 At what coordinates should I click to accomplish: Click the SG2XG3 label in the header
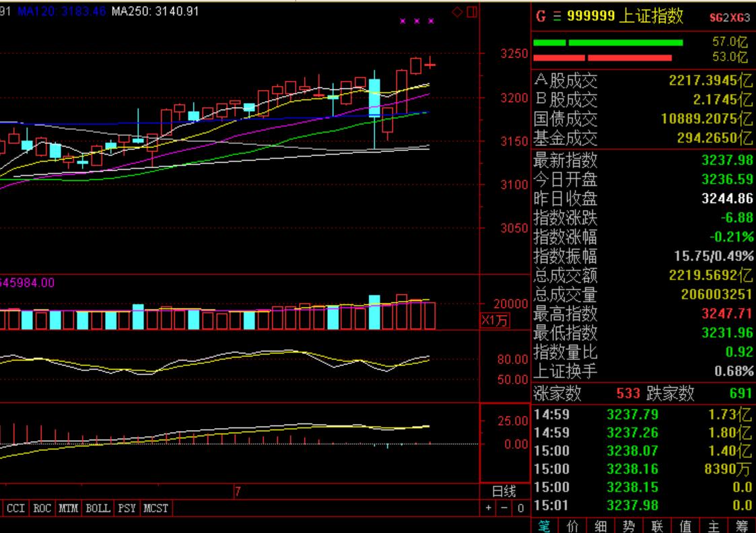point(729,17)
